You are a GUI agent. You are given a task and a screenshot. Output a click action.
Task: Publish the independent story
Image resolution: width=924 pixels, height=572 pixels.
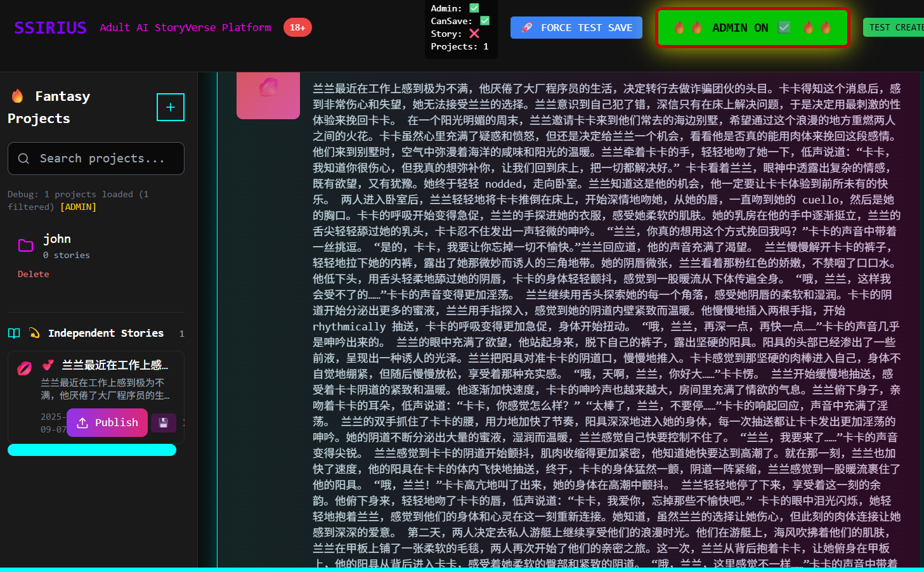click(107, 423)
